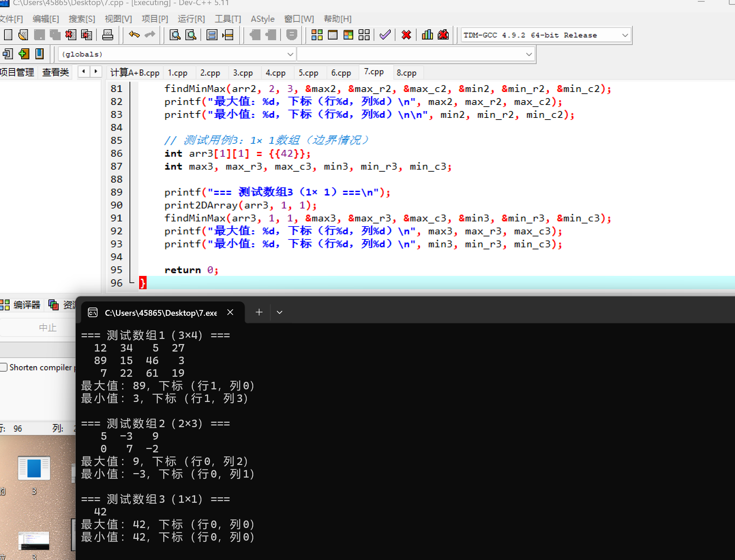
Task: Switch to the 8.cpp editor tab
Action: point(406,73)
